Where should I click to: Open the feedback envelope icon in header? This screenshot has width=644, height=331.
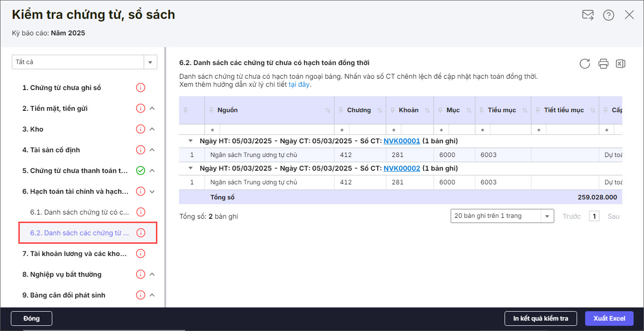click(x=588, y=15)
